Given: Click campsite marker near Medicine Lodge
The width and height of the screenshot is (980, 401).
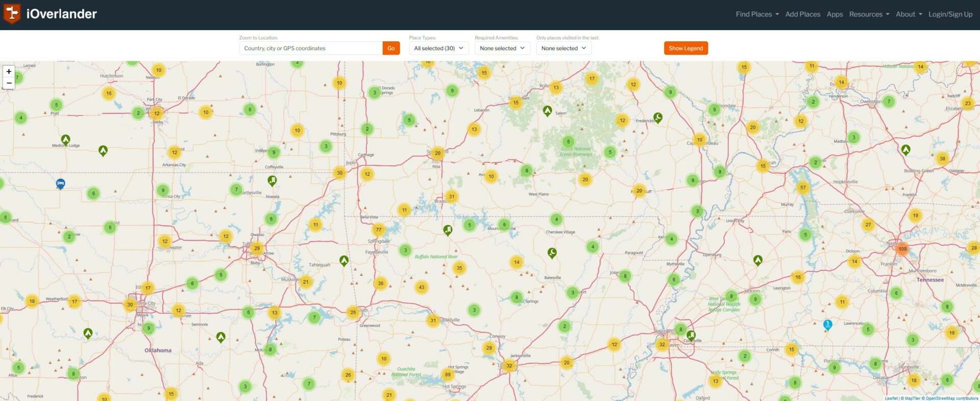Looking at the screenshot, I should coord(65,139).
